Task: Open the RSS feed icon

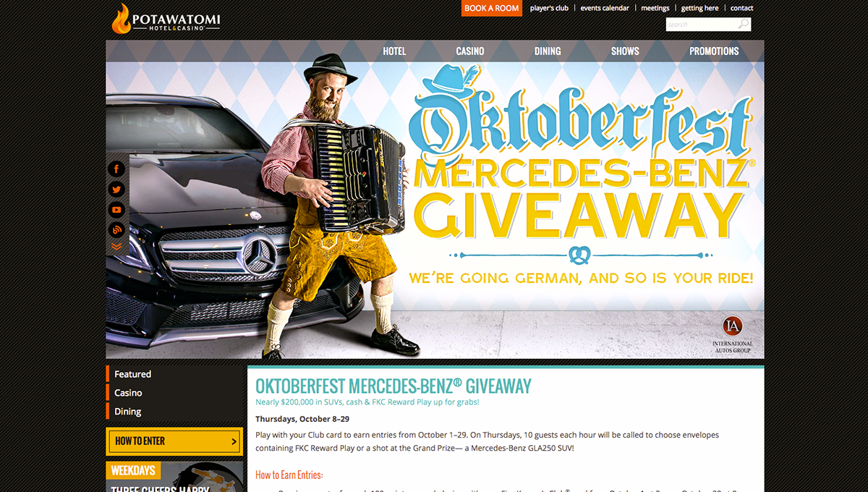Action: point(116,230)
